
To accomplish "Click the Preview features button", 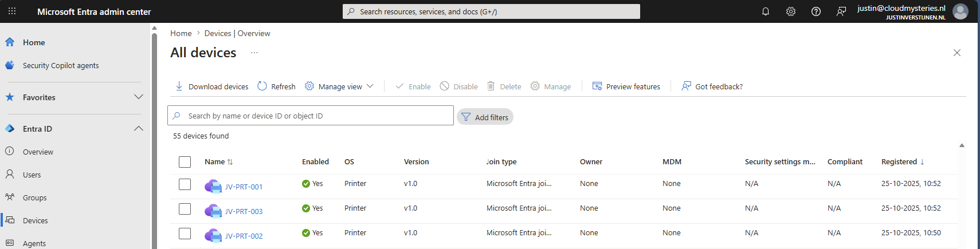I will pyautogui.click(x=626, y=86).
